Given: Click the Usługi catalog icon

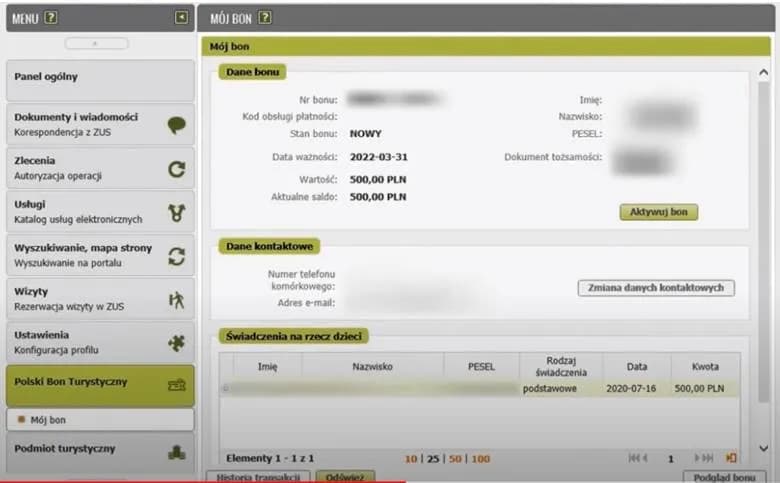Looking at the screenshot, I should pyautogui.click(x=176, y=212).
